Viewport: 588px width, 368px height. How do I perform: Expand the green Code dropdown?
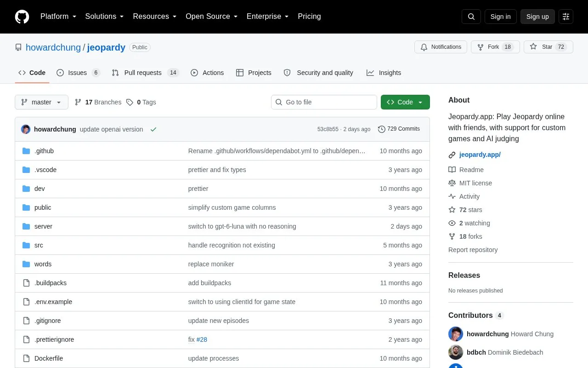click(405, 102)
